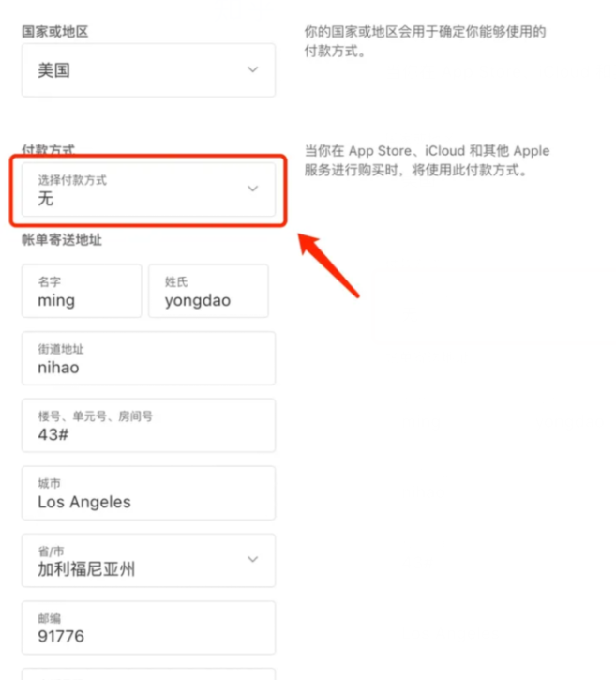The image size is (616, 680).
Task: Click the 帐单寄送地址 section heading
Action: (x=62, y=240)
